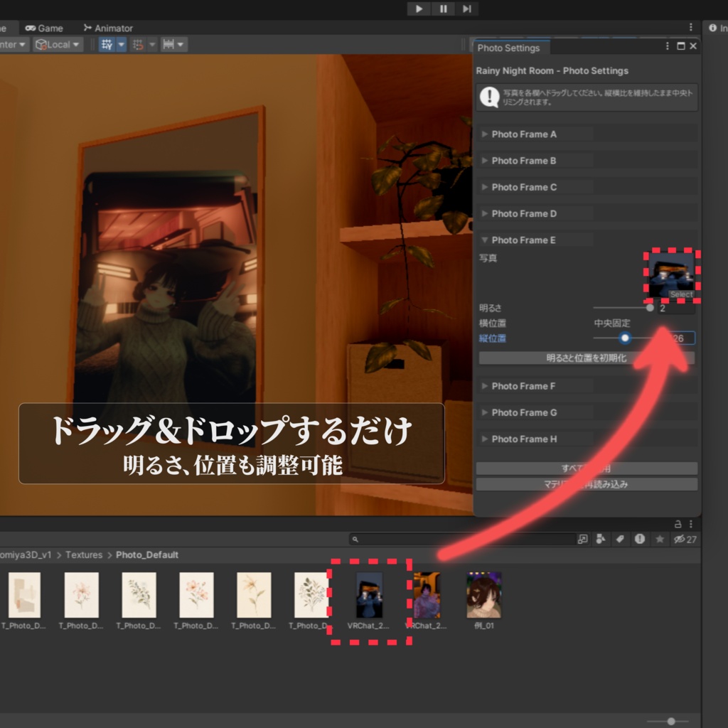Open the Scene view more-options menu

tap(691, 28)
